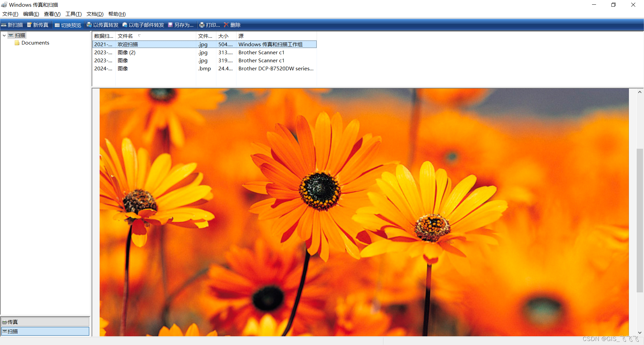Click the Brother Scanner c1 source for 图像 (2)
The height and width of the screenshot is (345, 644).
pyautogui.click(x=261, y=53)
